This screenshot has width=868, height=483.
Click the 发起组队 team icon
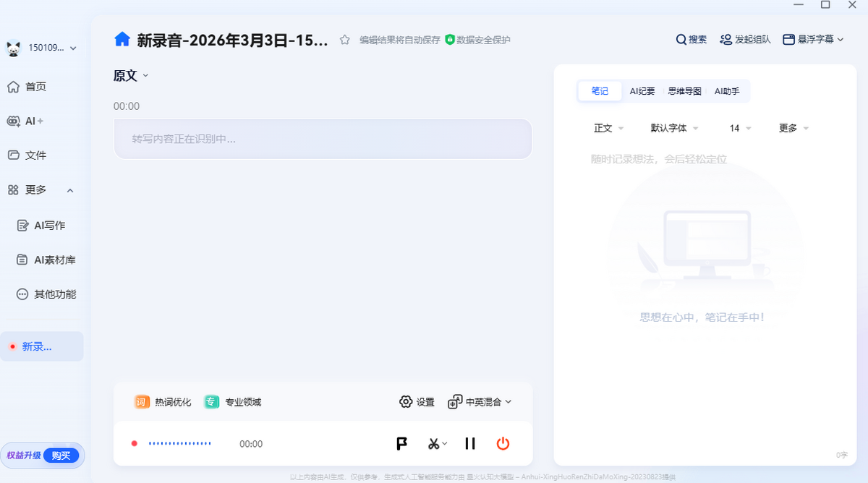click(x=744, y=39)
